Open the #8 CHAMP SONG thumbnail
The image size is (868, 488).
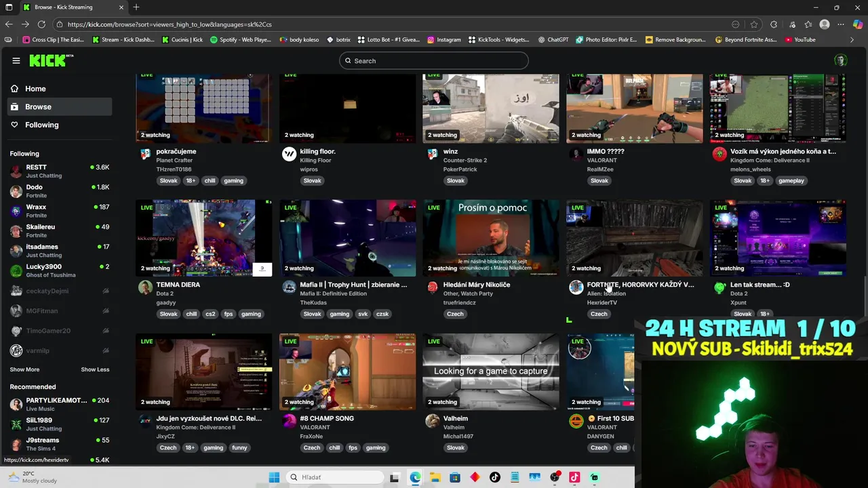click(x=348, y=371)
